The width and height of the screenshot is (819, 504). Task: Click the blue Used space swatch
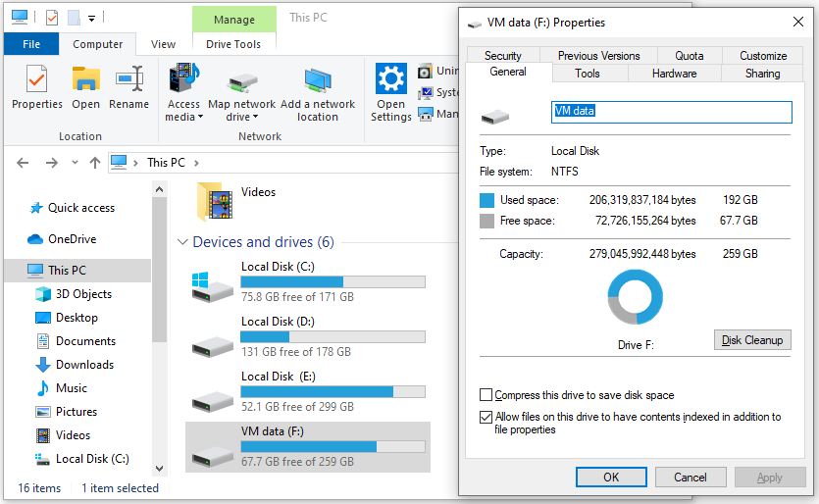click(x=487, y=200)
